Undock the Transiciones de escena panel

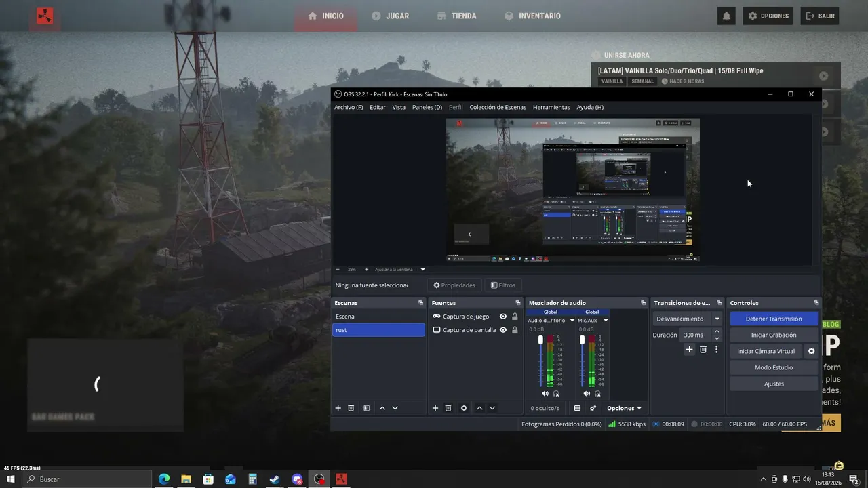coord(719,303)
